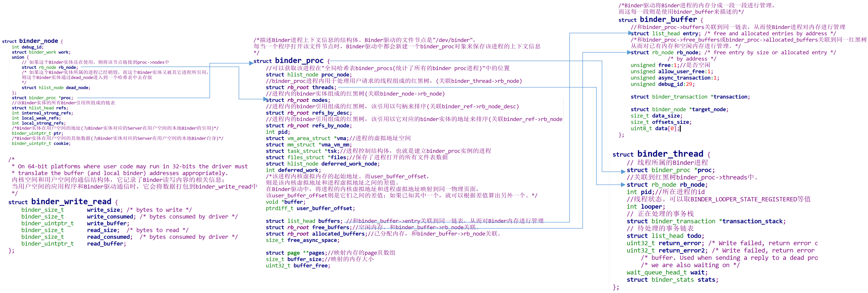Select 'struct binder_proc *proc;' in binder_thread
868x293 pixels.
pyautogui.click(x=671, y=170)
